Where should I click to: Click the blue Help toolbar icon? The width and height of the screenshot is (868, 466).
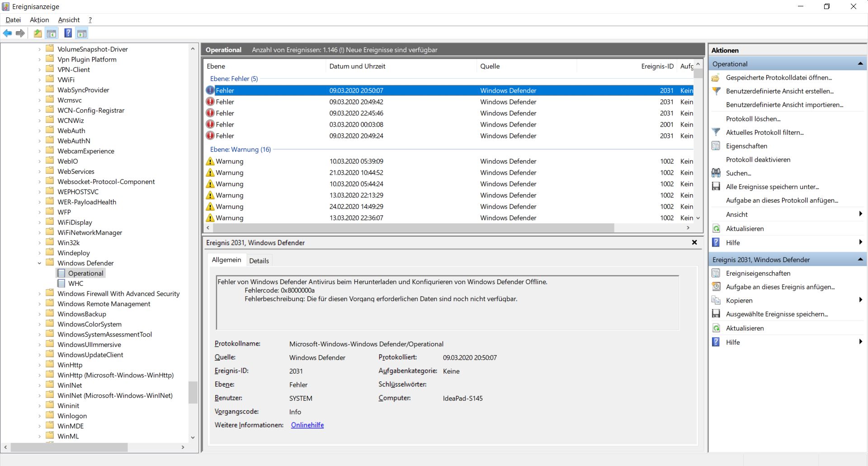coord(68,33)
